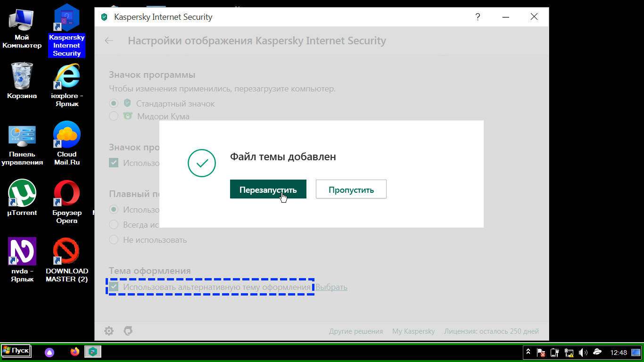Launch Firefox from the taskbar
The image size is (644, 362).
tap(74, 352)
